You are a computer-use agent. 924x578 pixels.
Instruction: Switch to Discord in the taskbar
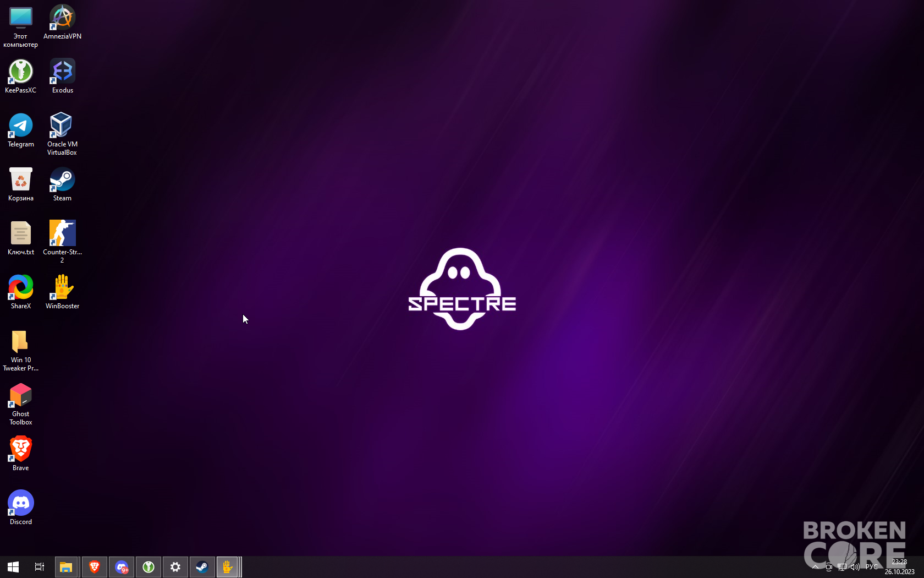coord(122,567)
